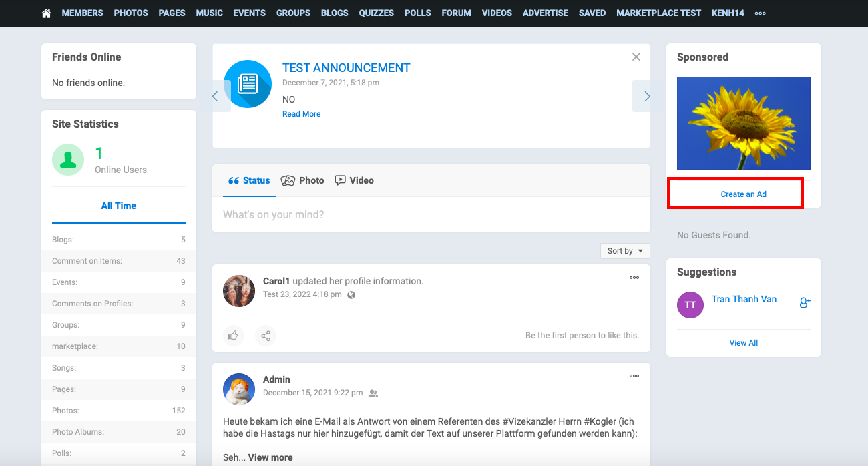Click the Comment on Items: statistics row
Viewport: 868px width, 466px height.
(x=119, y=261)
